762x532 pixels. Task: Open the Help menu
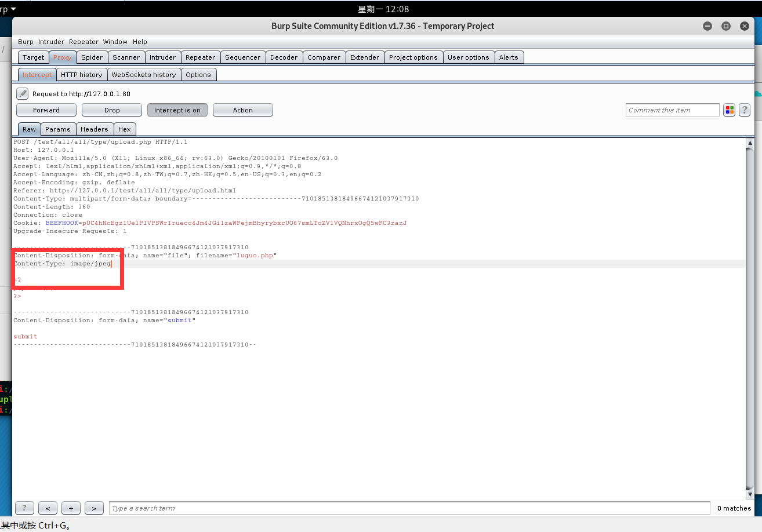click(140, 42)
